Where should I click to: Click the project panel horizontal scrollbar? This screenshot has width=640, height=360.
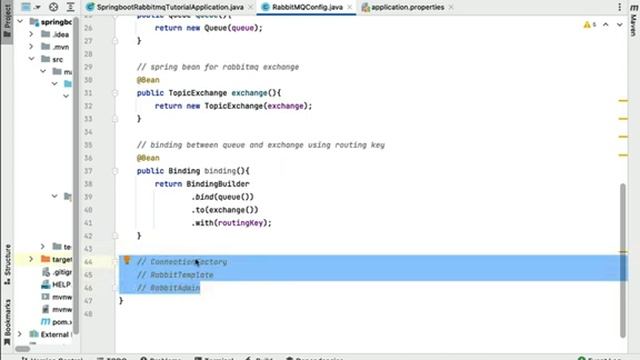point(22,349)
